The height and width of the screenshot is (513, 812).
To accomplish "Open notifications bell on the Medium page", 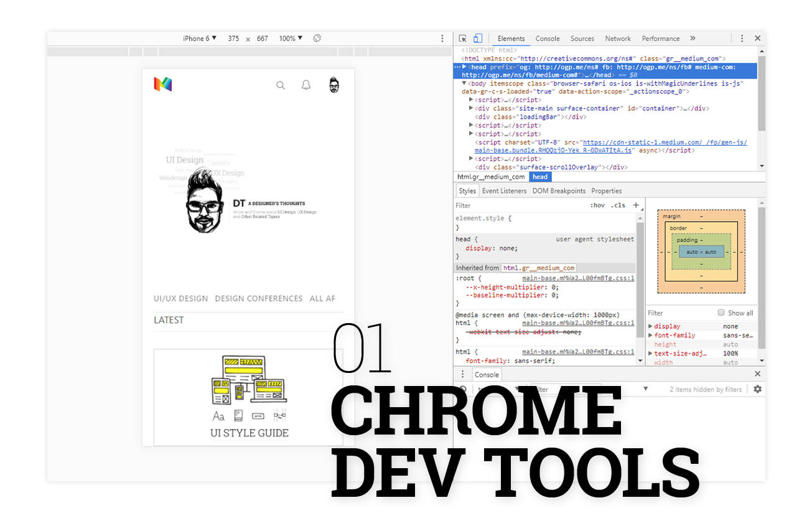I will pyautogui.click(x=306, y=85).
